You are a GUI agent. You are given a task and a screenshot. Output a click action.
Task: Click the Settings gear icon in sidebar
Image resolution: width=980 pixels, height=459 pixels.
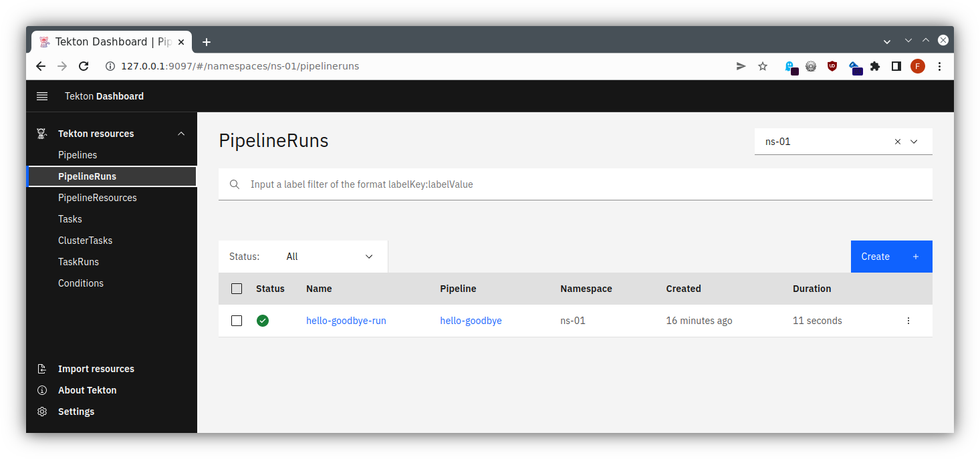point(42,412)
